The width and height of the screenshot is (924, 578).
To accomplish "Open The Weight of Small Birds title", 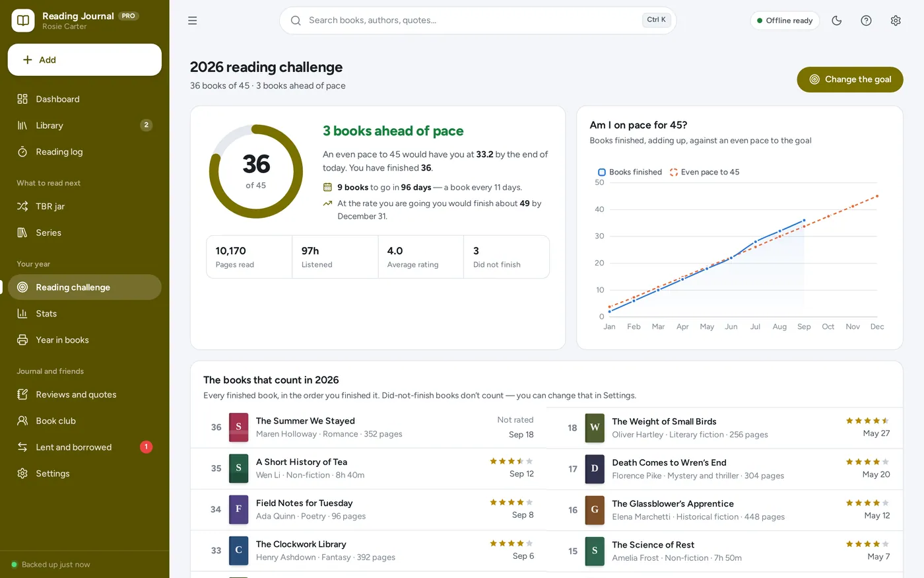I will [x=664, y=421].
